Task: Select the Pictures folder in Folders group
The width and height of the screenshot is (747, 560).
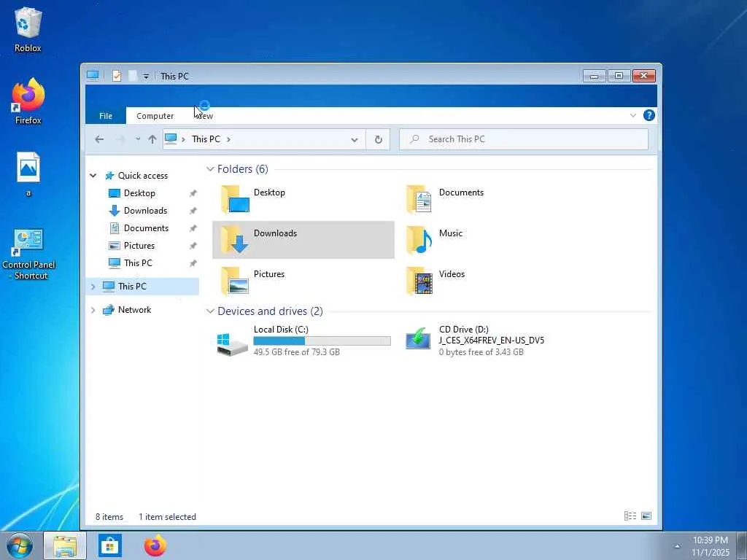Action: (x=303, y=281)
